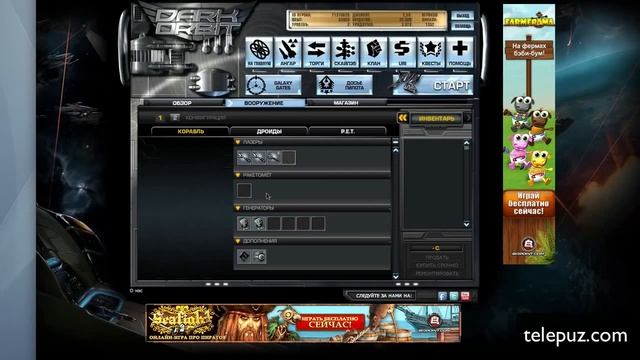This screenshot has width=640, height=360.
Task: Click inventory scrollbar down arrow
Action: pos(467,224)
